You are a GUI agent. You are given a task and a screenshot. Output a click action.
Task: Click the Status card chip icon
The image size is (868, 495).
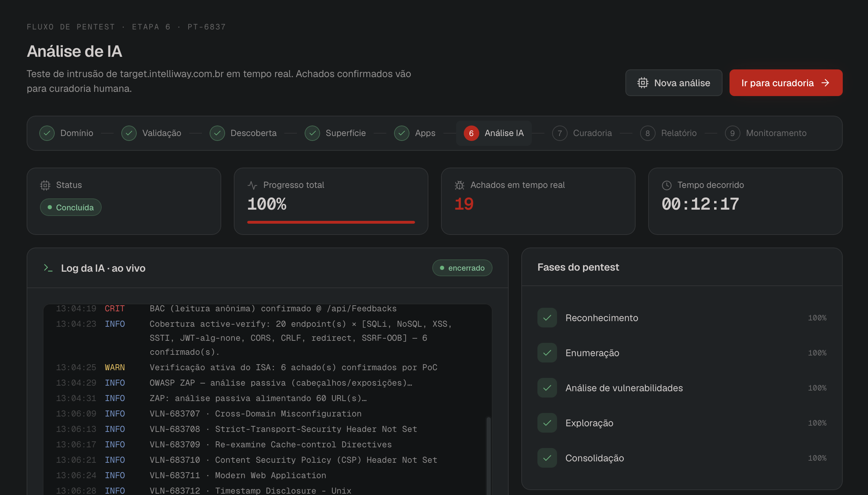point(45,185)
